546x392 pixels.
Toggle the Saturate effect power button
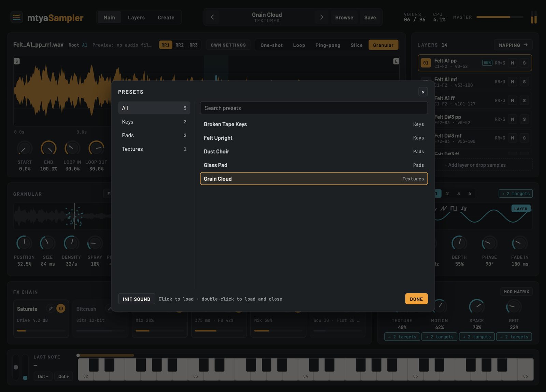61,308
